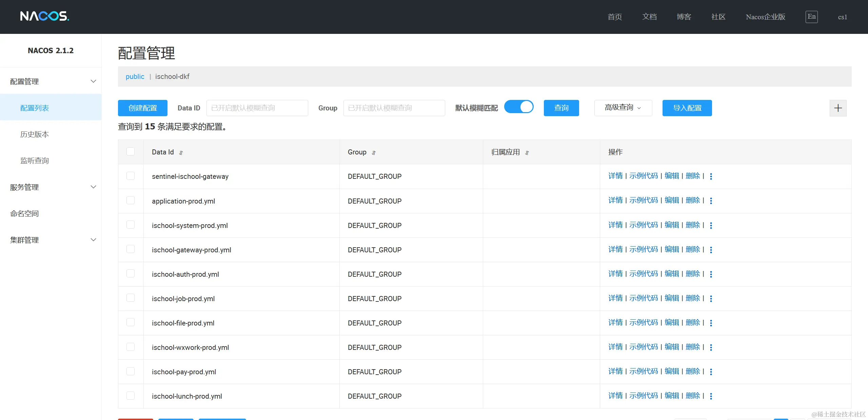The width and height of the screenshot is (868, 420).
Task: Sort the table by the Data Id column
Action: 181,153
